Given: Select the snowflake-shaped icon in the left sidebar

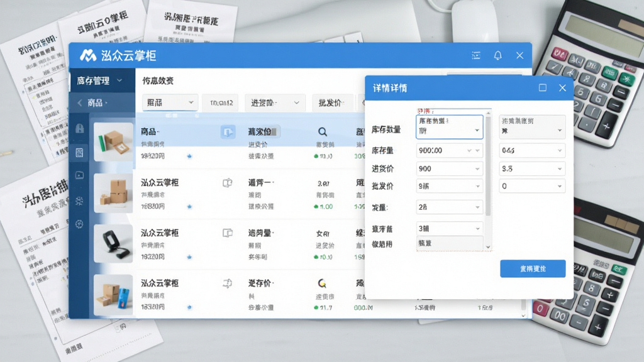Looking at the screenshot, I should 80,200.
